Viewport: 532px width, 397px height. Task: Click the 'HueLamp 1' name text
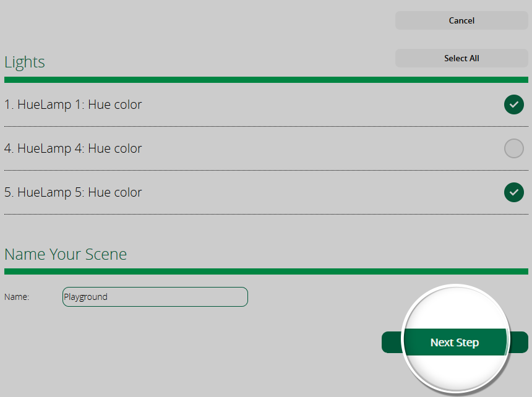pos(49,105)
